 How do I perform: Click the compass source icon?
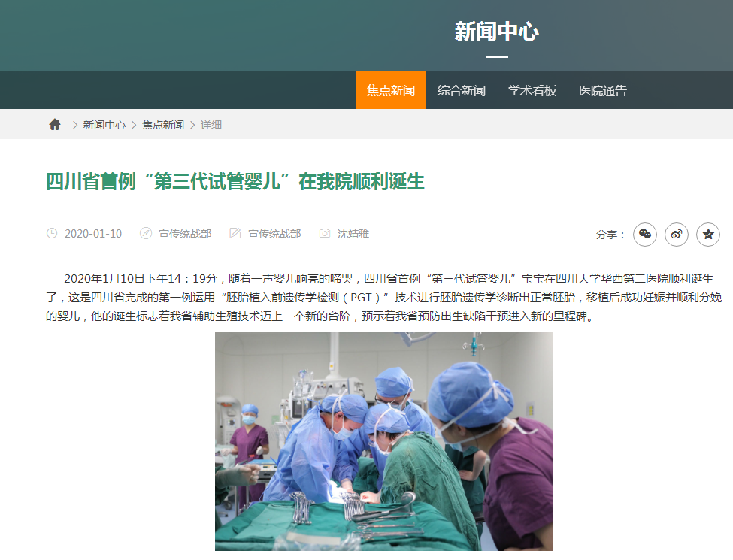pos(145,233)
